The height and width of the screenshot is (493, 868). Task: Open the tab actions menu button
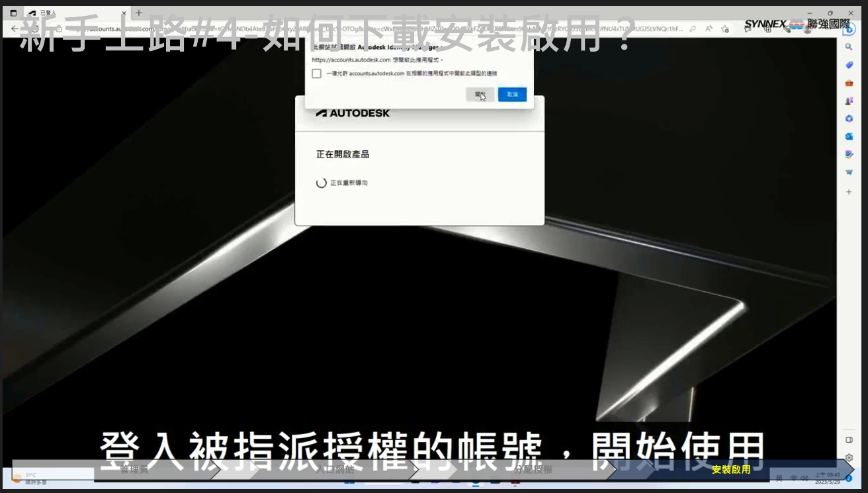13,13
